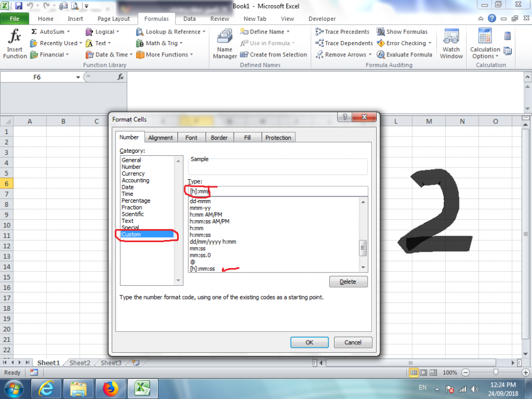Image resolution: width=532 pixels, height=399 pixels.
Task: Open the Insert Function dialog
Action: pos(14,44)
